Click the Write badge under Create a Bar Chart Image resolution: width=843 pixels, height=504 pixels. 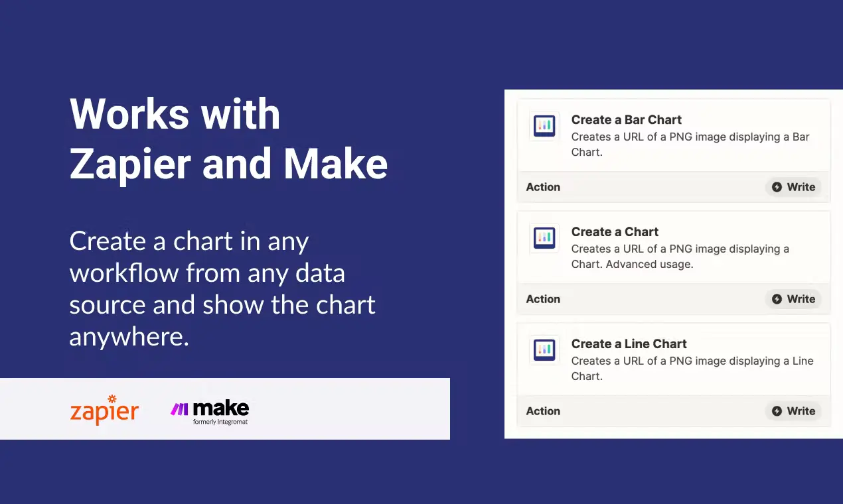(x=793, y=187)
